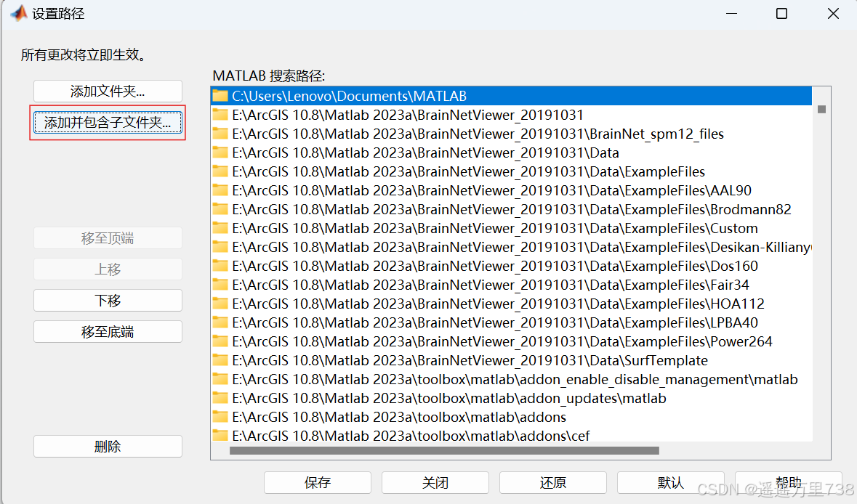The image size is (857, 504).
Task: Select the ExampleFiles\Fair34 path row
Action: [511, 285]
